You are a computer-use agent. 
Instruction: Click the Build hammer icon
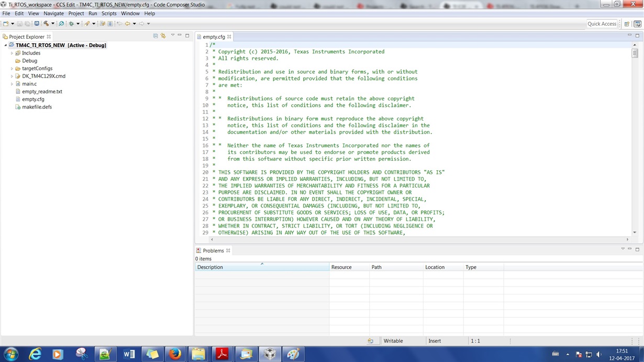[x=46, y=24]
